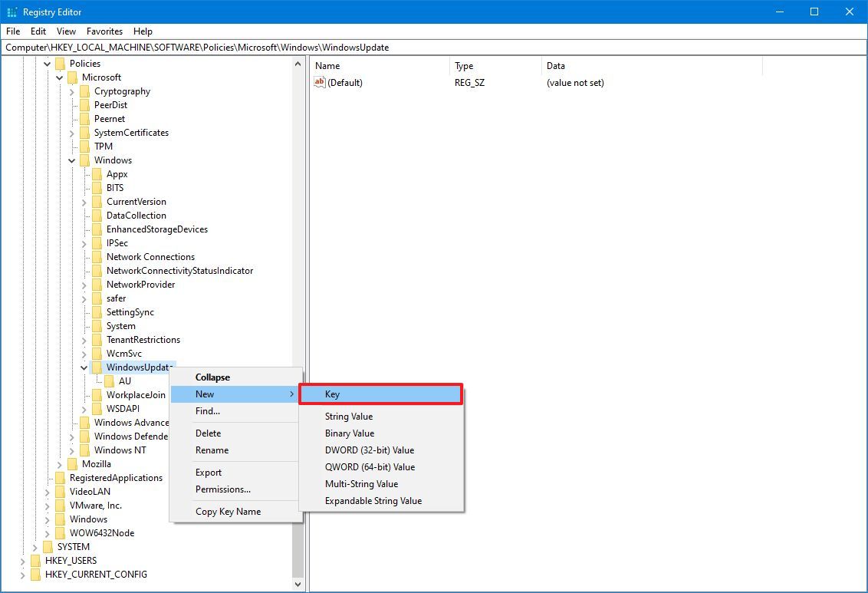
Task: Open the Favorites menu
Action: pyautogui.click(x=104, y=31)
